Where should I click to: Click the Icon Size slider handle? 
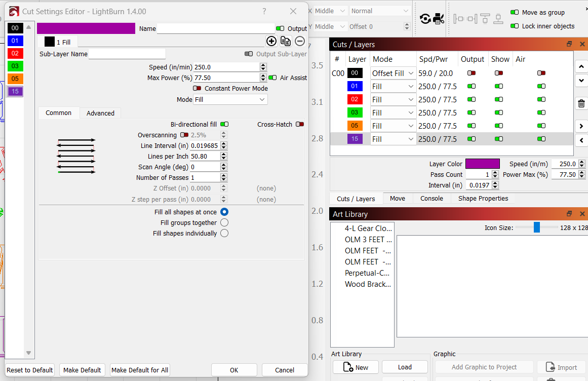click(537, 227)
